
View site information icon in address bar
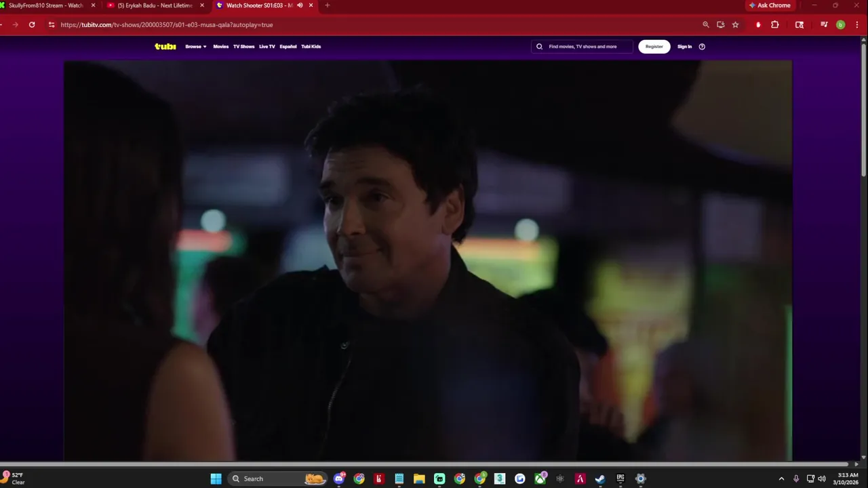coord(51,24)
